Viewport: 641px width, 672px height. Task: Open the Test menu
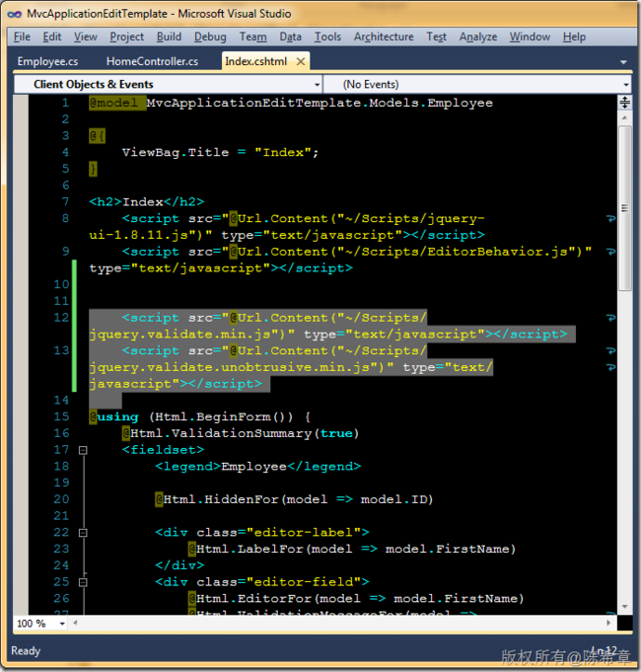click(436, 37)
